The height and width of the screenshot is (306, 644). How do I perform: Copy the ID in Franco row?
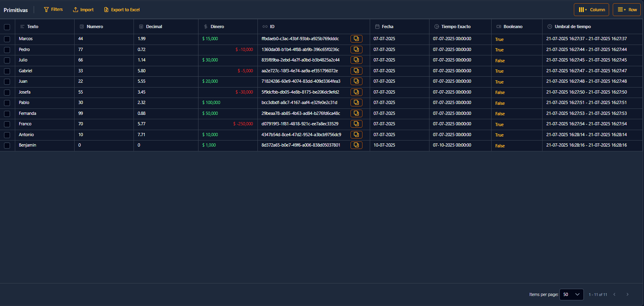[356, 124]
